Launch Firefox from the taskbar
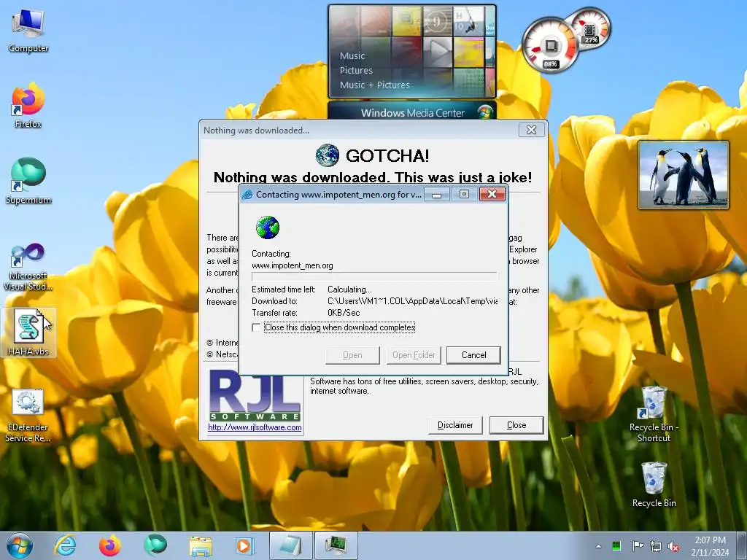The image size is (747, 560). pyautogui.click(x=110, y=545)
